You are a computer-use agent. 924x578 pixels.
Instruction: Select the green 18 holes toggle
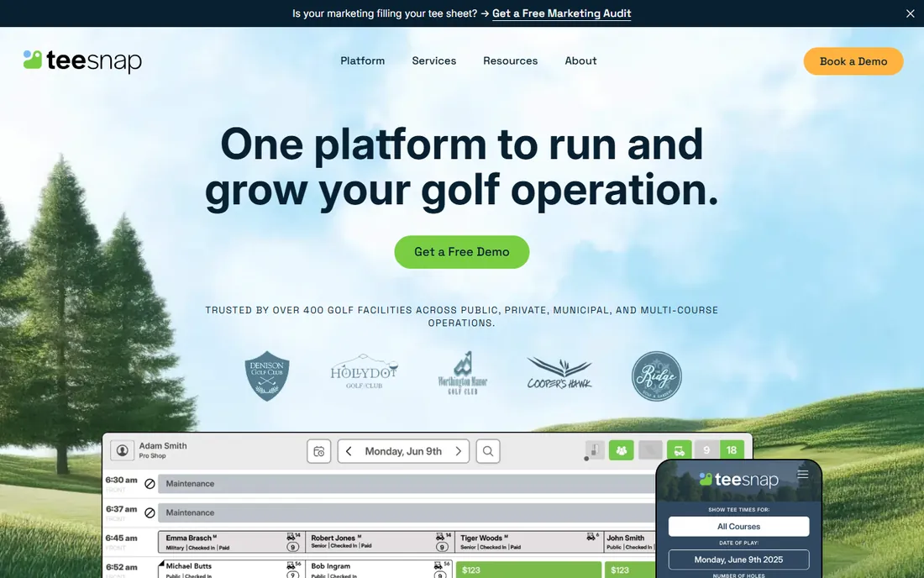[x=732, y=450]
